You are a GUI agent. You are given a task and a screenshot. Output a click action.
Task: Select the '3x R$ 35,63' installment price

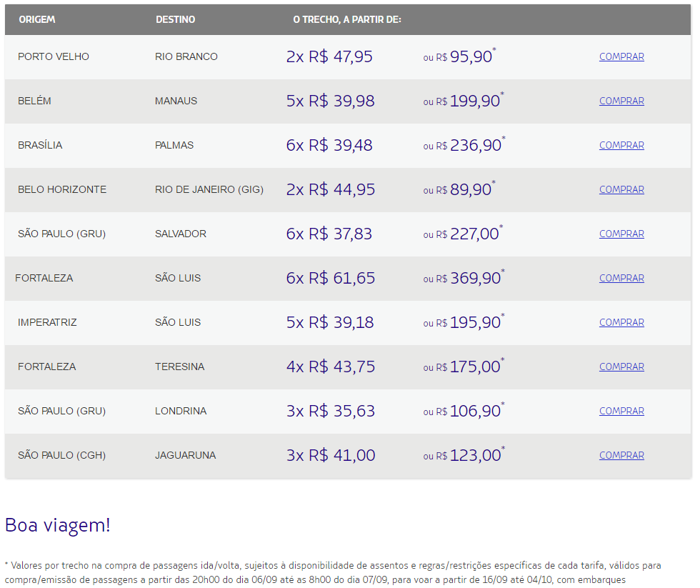[330, 410]
